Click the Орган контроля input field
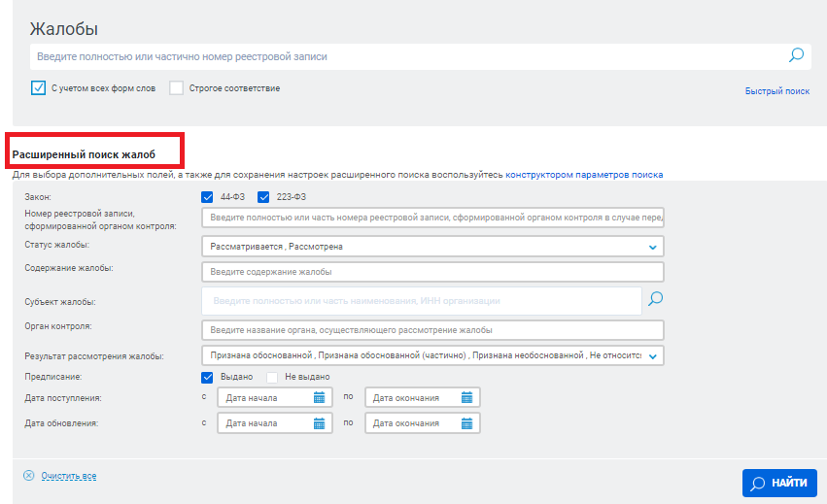 (431, 330)
